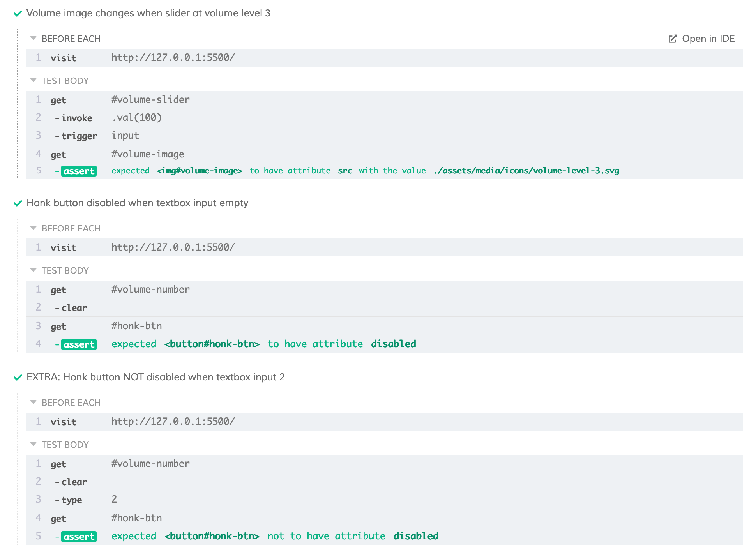Viewport: 756px width, 558px height.
Task: Select test 'EXTRA: Honk button NOT disabled when textbox input 2'
Action: (x=156, y=377)
